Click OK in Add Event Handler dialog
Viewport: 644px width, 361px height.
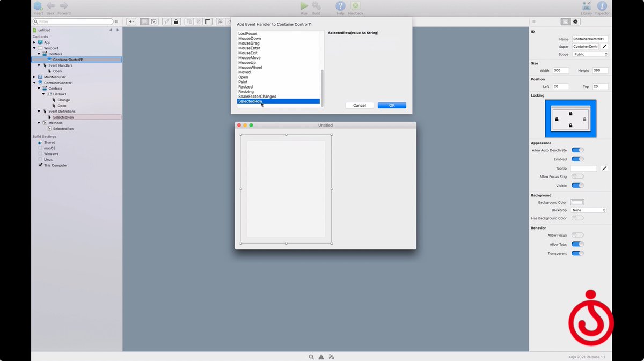point(392,105)
